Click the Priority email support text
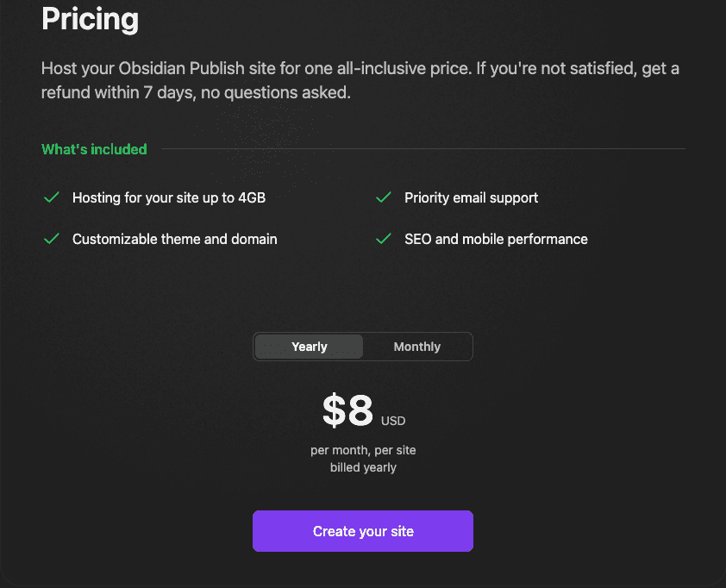 (471, 197)
